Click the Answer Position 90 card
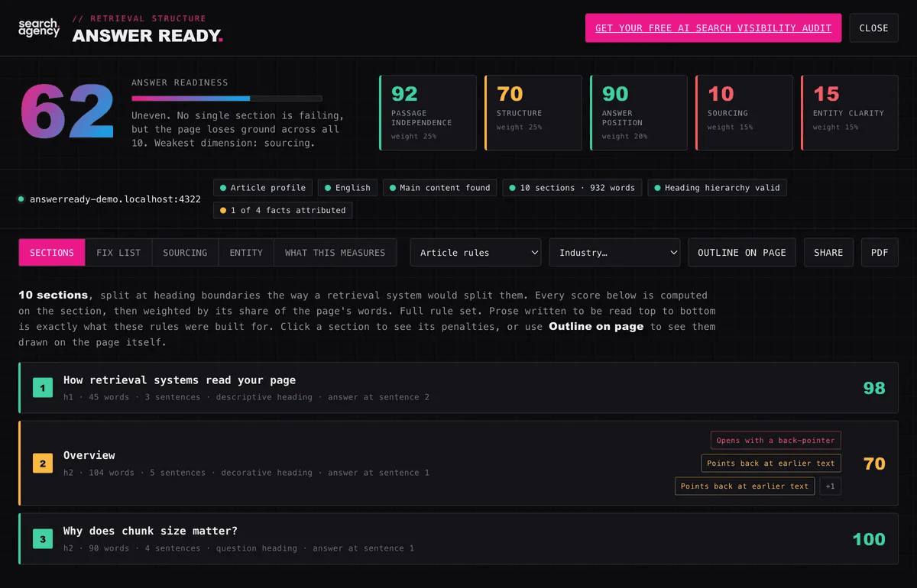917x588 pixels. pos(639,112)
